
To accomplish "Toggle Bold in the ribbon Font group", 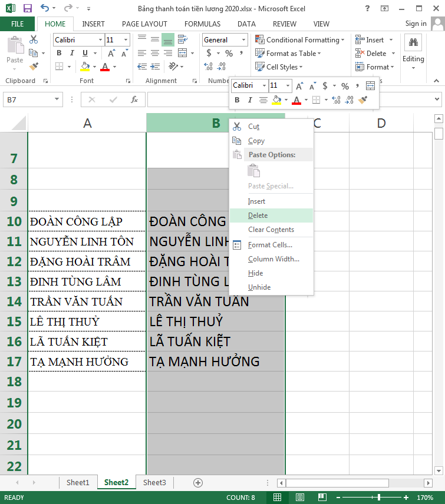I will pos(59,54).
